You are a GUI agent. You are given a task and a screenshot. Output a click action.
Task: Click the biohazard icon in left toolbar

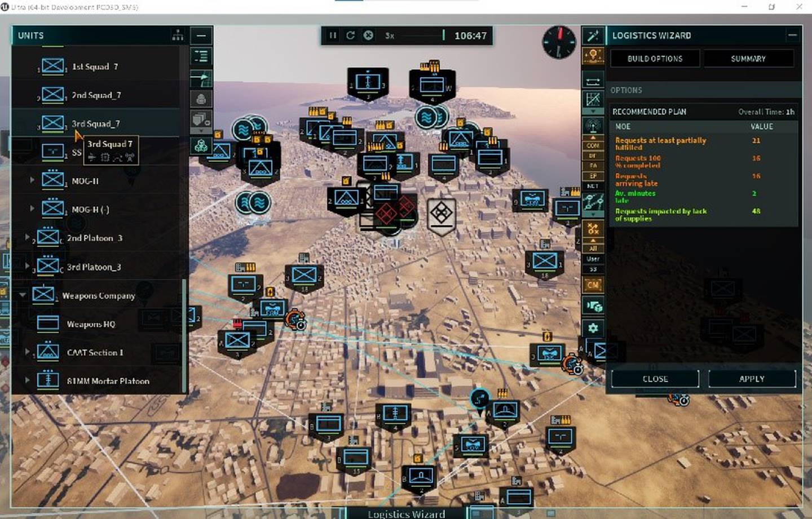coord(201,146)
